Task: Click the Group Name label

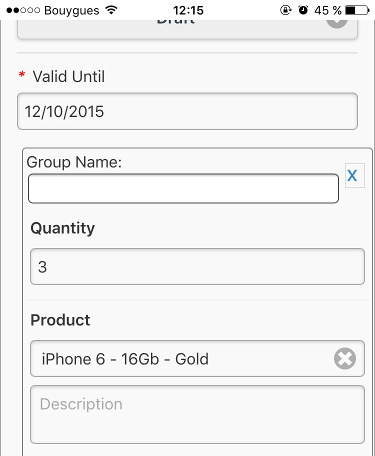Action: pyautogui.click(x=74, y=162)
